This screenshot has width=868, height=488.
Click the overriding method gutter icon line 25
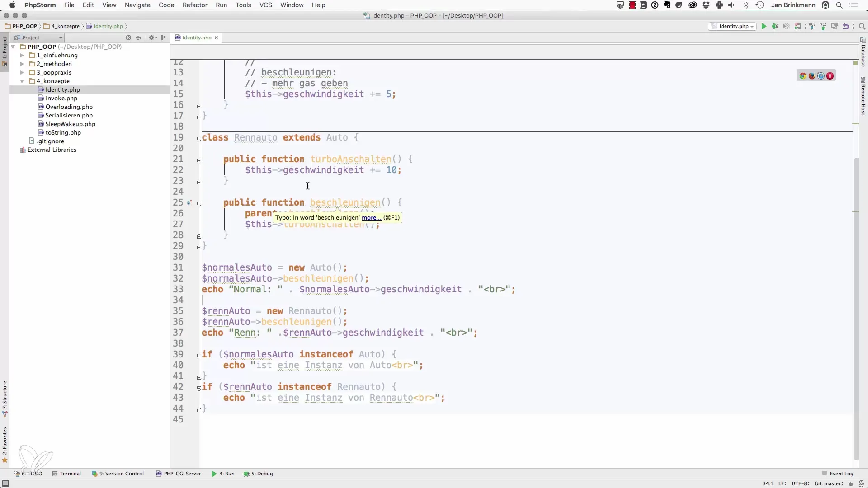click(x=189, y=203)
